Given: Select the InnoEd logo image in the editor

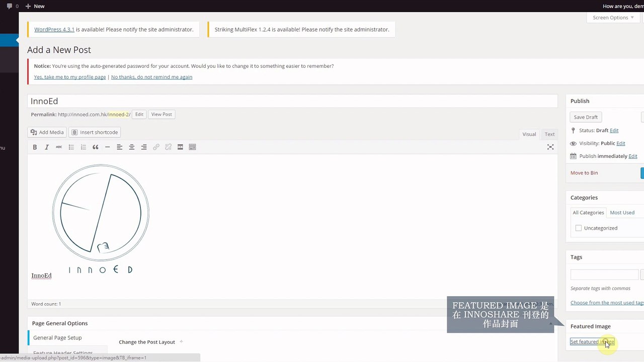Looking at the screenshot, I should tap(101, 219).
